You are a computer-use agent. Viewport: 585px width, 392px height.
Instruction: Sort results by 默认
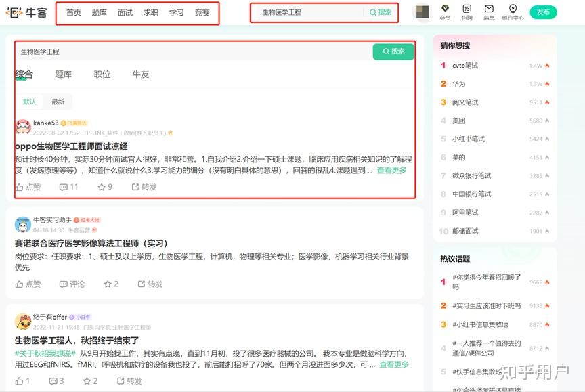(x=30, y=102)
